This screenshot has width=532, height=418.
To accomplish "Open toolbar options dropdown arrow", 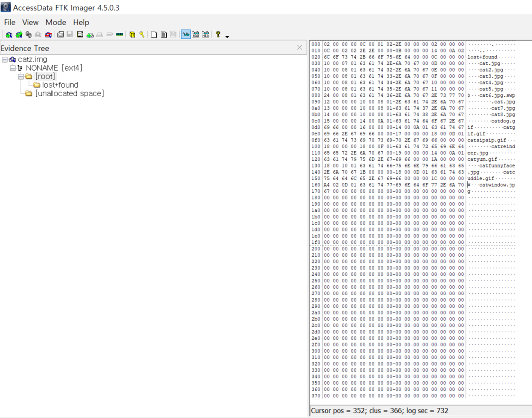I will (x=227, y=37).
